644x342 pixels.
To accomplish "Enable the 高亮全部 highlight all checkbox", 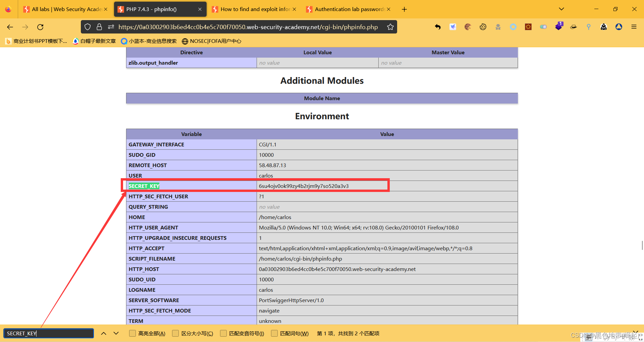I will coord(132,333).
